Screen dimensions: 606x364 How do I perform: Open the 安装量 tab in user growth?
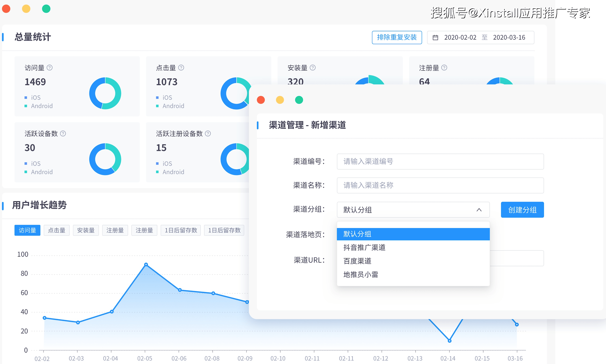coord(86,230)
